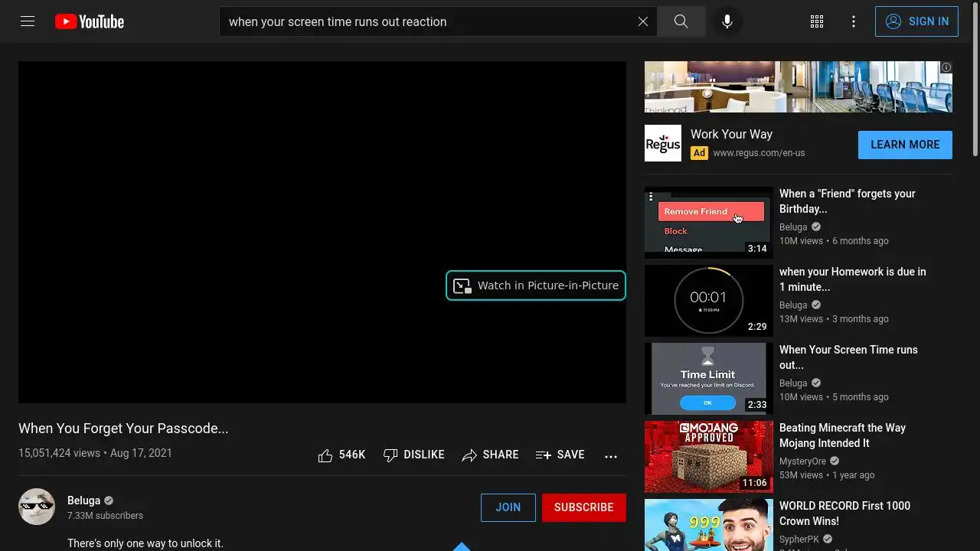This screenshot has height=551, width=980.
Task: Click the '7.33M subscribers' text
Action: (x=105, y=516)
